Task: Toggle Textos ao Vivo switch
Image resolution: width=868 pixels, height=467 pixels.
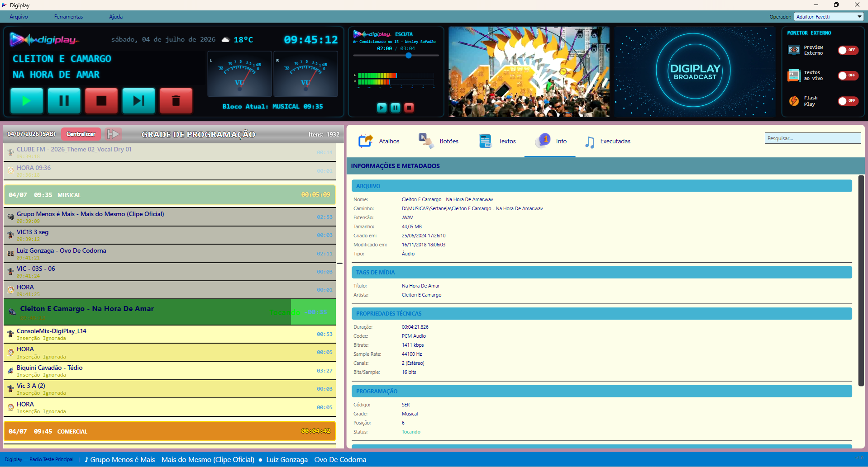Action: coord(848,75)
